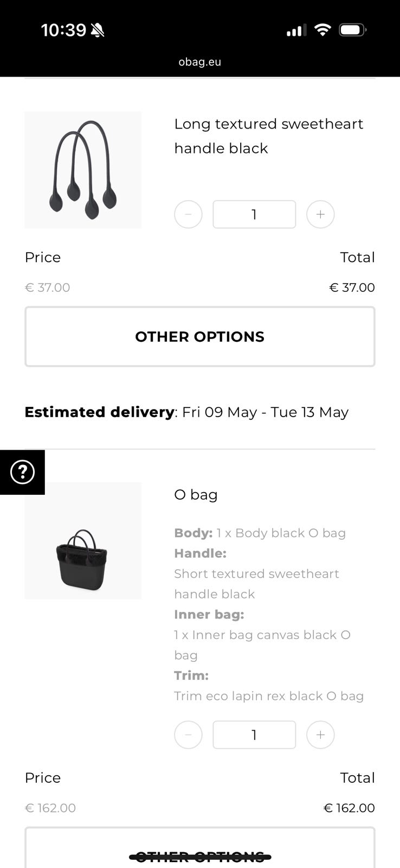Edit the O bag quantity field
The height and width of the screenshot is (868, 400).
[x=254, y=735]
